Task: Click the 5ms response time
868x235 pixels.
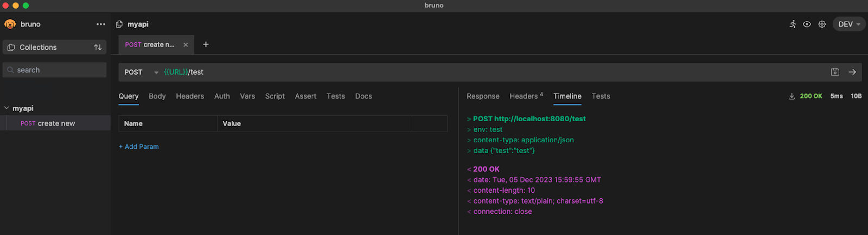Action: tap(837, 96)
